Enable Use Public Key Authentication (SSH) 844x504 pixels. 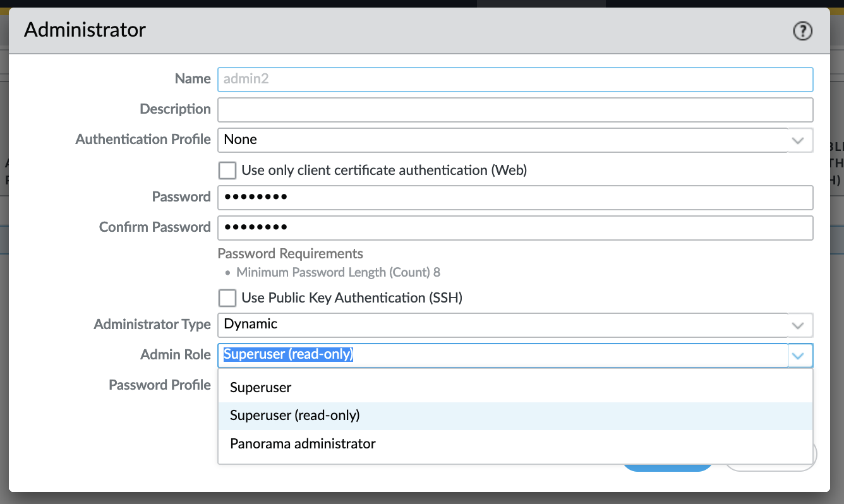[227, 298]
